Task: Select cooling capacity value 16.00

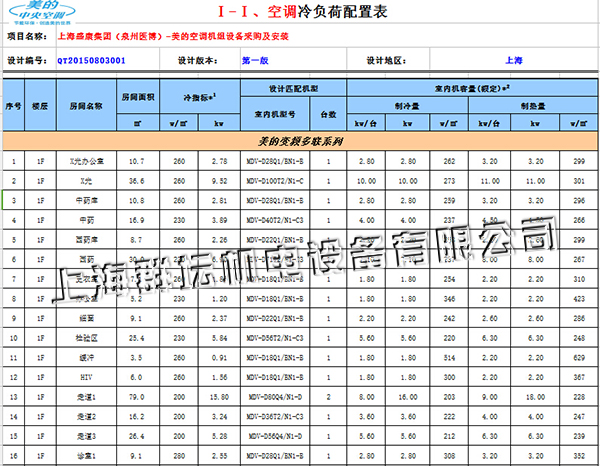Action: pyautogui.click(x=408, y=397)
